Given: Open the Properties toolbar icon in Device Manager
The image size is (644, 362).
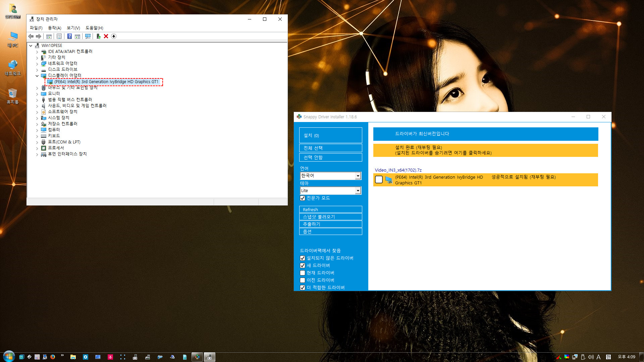Looking at the screenshot, I should [59, 36].
